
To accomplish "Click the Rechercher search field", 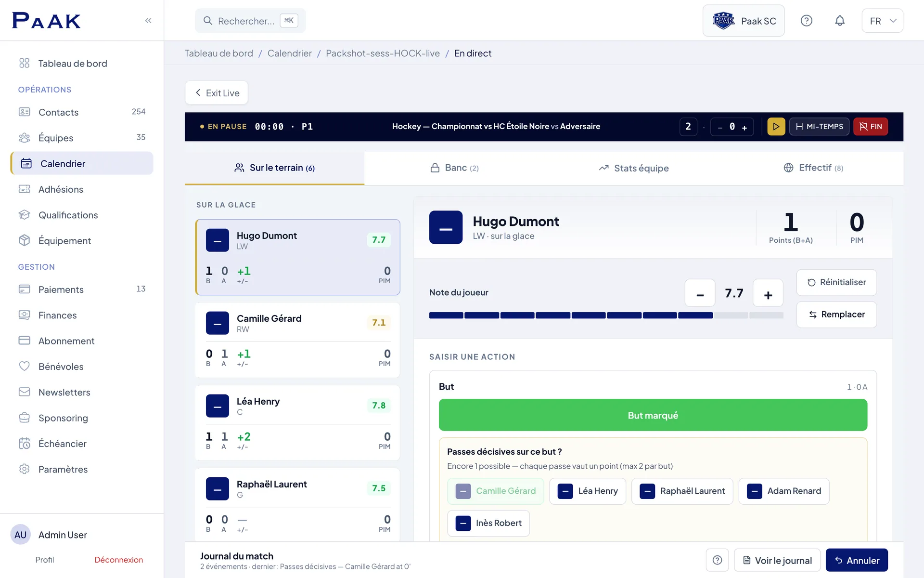I will pyautogui.click(x=250, y=21).
